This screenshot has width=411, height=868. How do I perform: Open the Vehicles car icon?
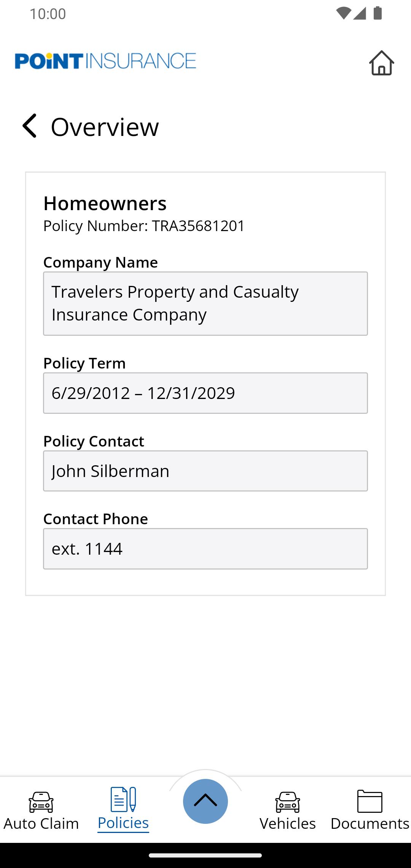point(288,801)
